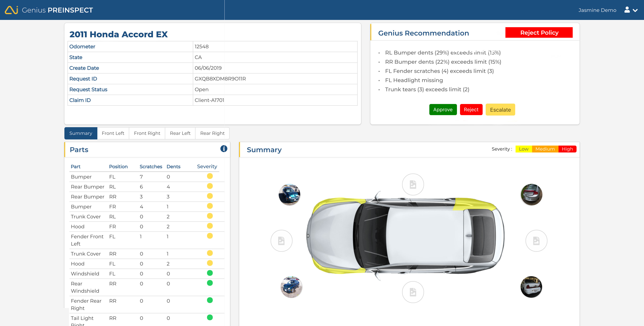Click the Position column header

pos(118,167)
